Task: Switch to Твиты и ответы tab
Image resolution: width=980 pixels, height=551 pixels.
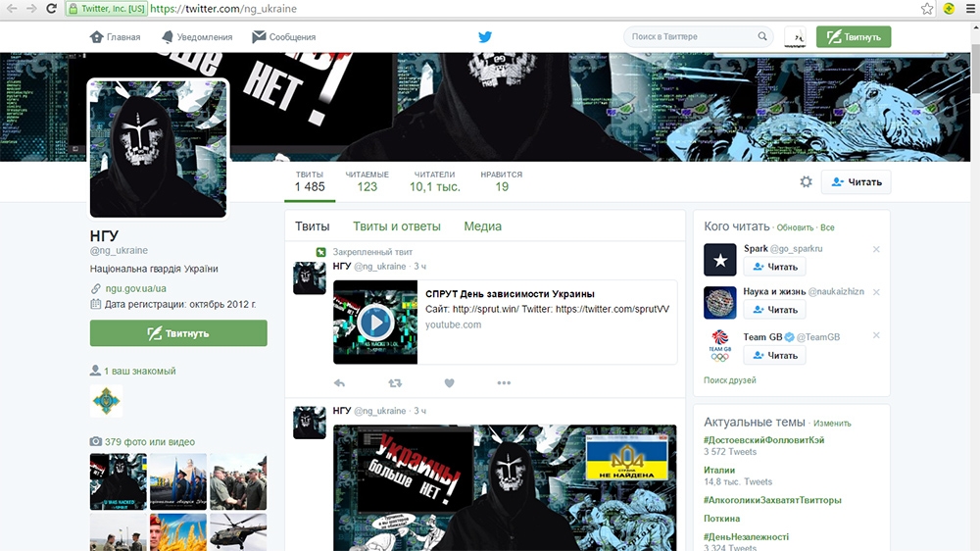Action: pyautogui.click(x=396, y=226)
